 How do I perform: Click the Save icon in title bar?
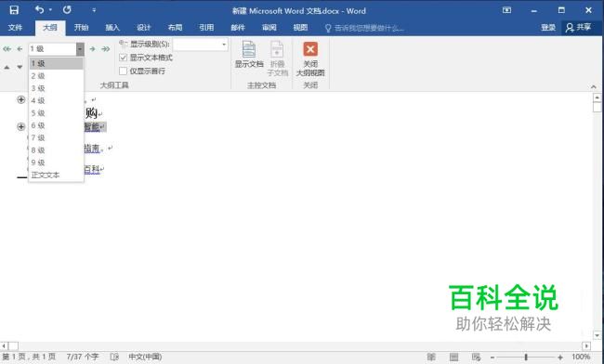(x=14, y=10)
